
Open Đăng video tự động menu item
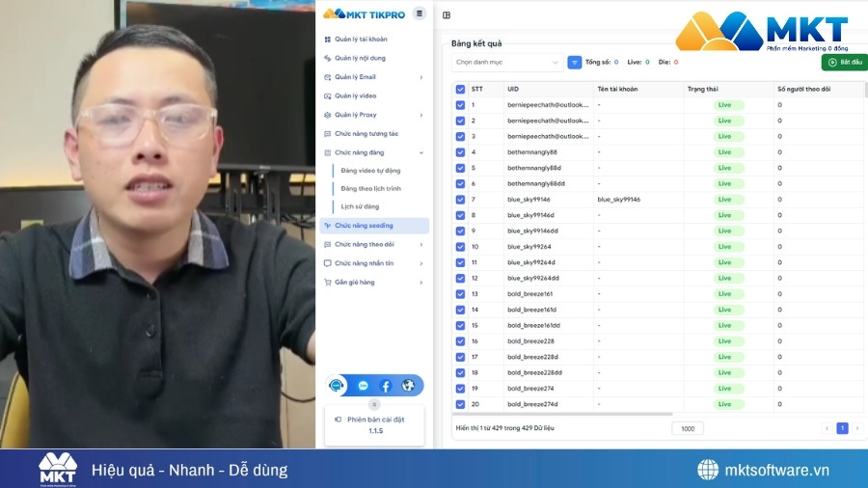[370, 171]
